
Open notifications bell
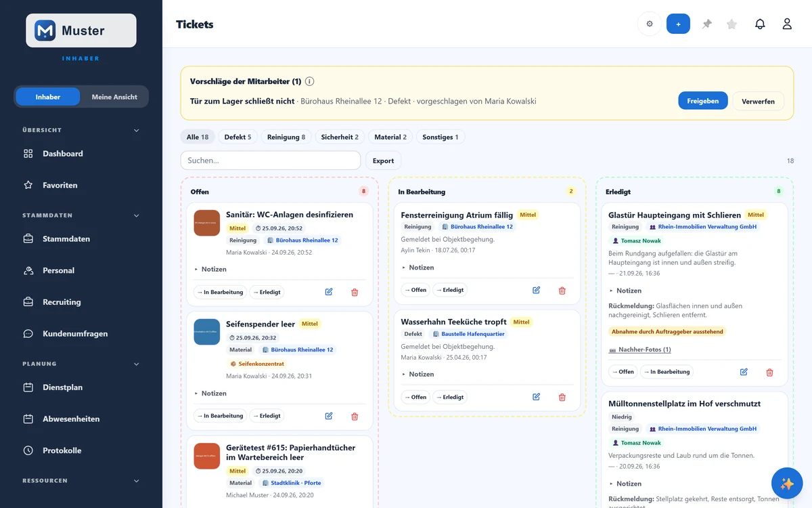click(760, 24)
